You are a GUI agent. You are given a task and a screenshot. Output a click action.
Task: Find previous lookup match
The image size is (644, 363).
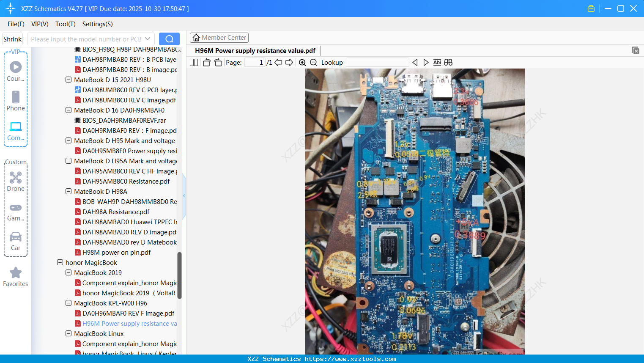point(415,62)
